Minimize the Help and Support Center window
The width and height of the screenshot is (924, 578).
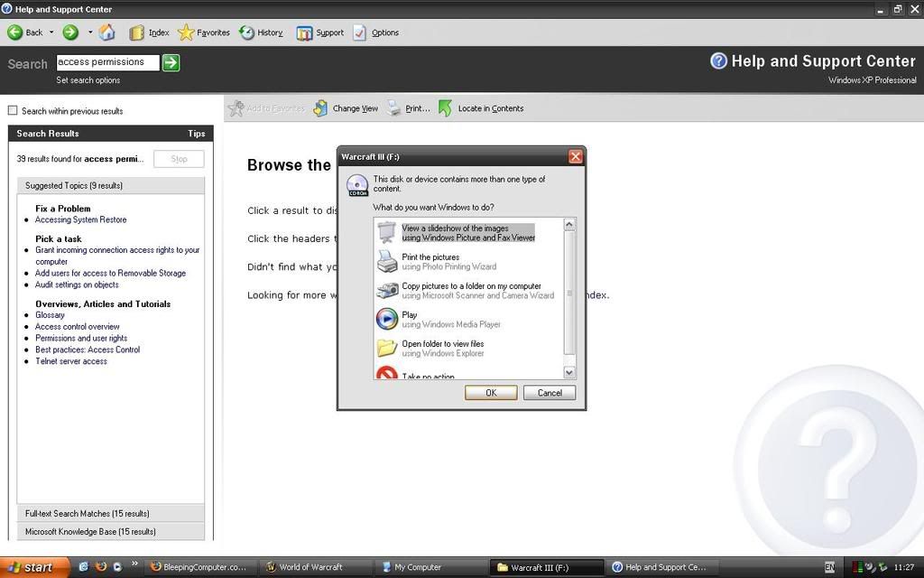pyautogui.click(x=881, y=9)
